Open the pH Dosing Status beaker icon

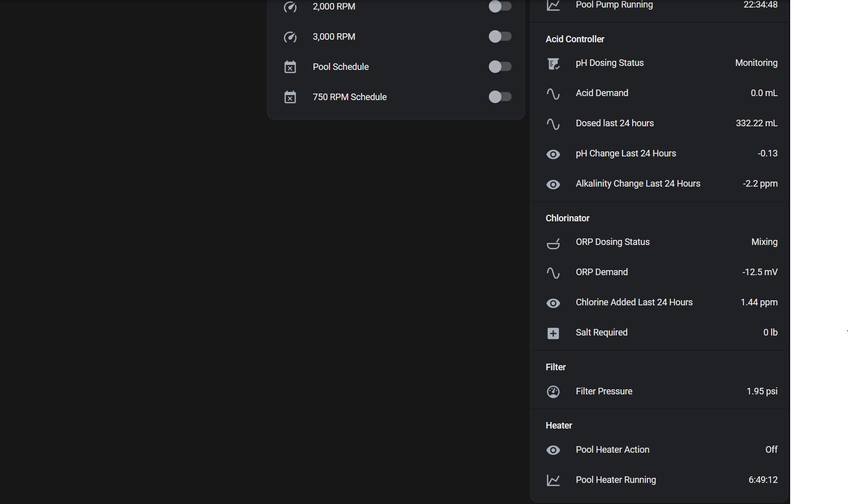[x=553, y=63]
